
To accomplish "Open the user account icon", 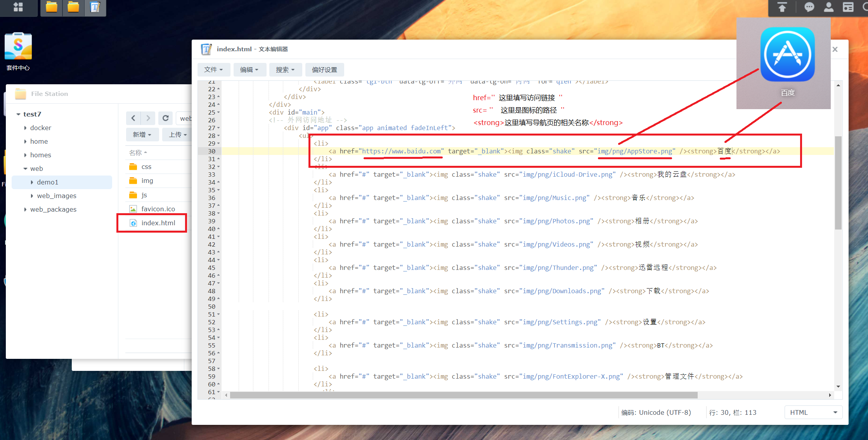I will pos(829,7).
